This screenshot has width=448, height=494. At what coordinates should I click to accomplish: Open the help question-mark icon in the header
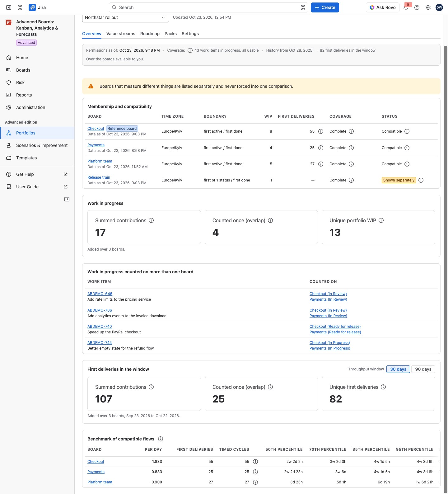tap(417, 7)
